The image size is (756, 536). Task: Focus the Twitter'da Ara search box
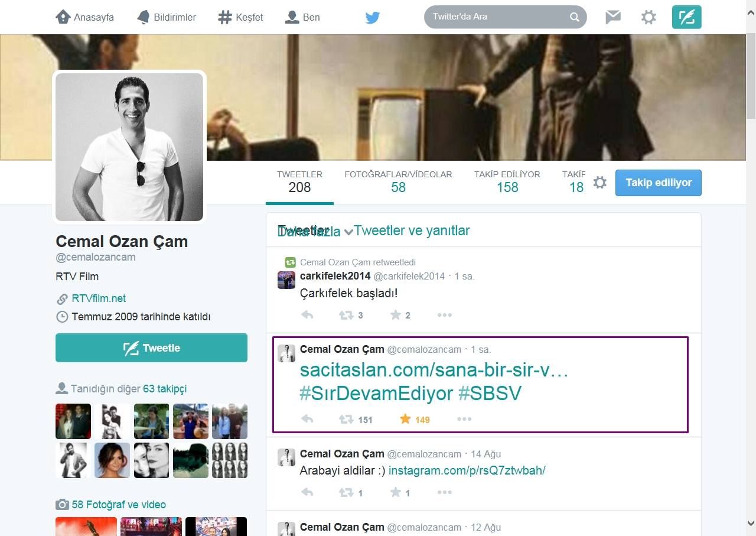(505, 17)
